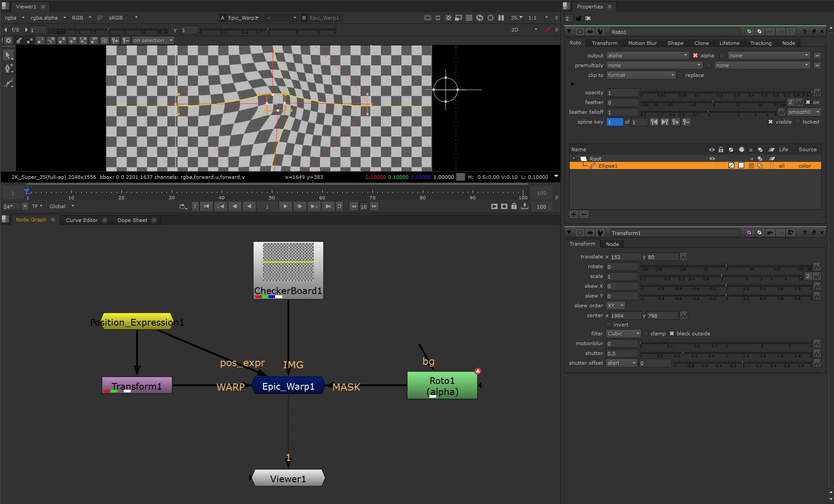This screenshot has height=504, width=834.
Task: Choose the Bezier pen tool
Action: click(x=8, y=69)
